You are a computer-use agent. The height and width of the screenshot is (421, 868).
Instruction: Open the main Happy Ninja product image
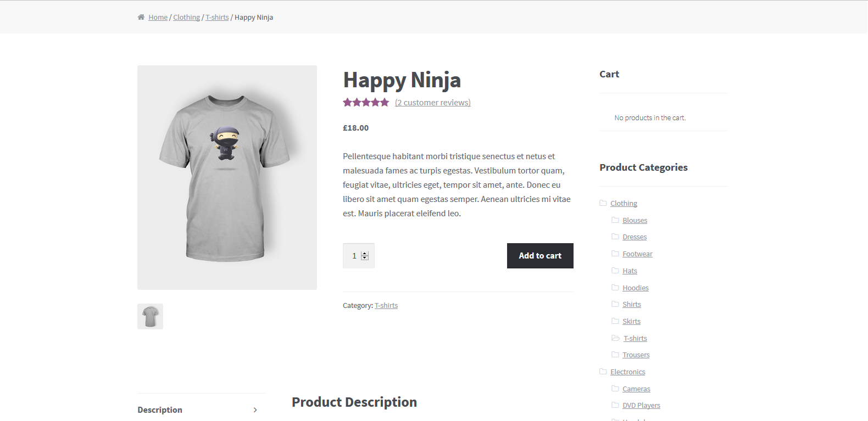227,177
